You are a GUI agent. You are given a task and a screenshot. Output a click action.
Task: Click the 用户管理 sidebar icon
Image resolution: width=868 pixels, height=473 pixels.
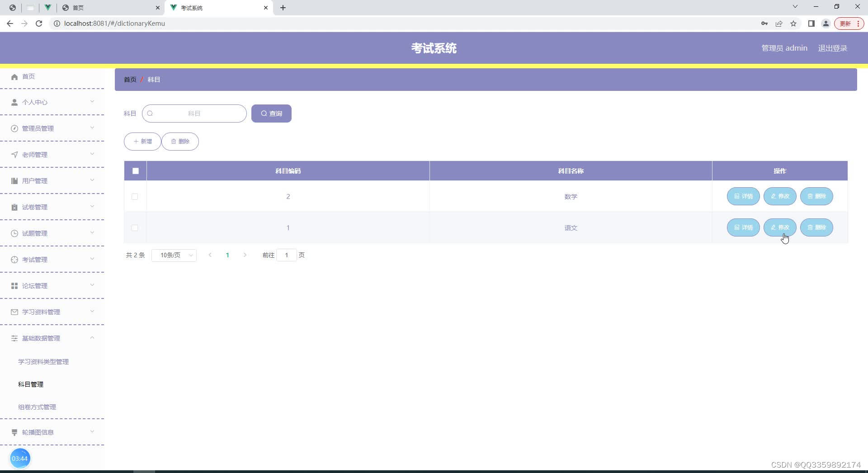tap(14, 181)
